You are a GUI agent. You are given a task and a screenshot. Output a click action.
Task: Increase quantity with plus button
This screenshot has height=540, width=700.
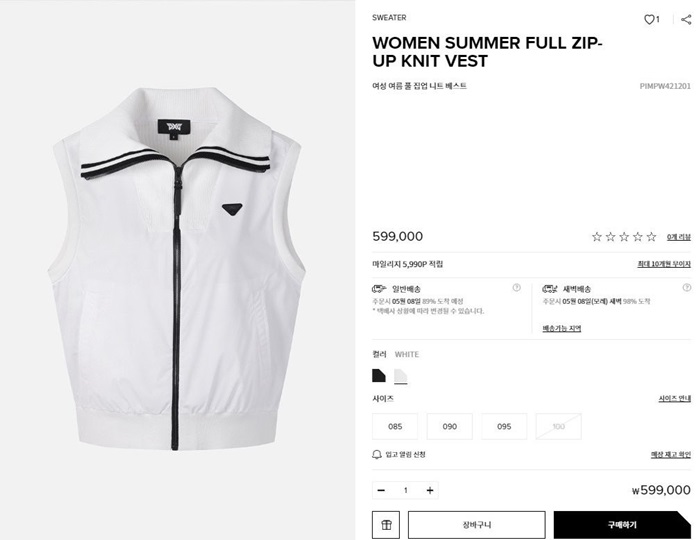point(430,490)
